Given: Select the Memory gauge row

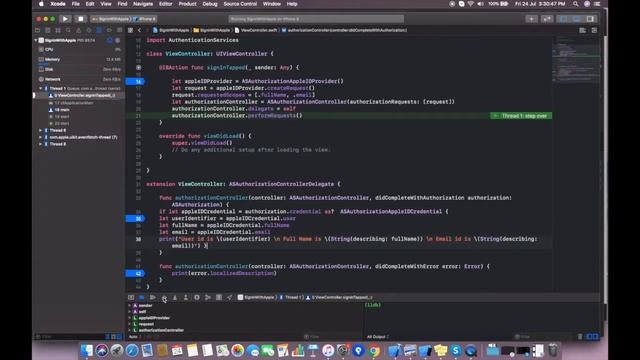Looking at the screenshot, I should [x=80, y=60].
